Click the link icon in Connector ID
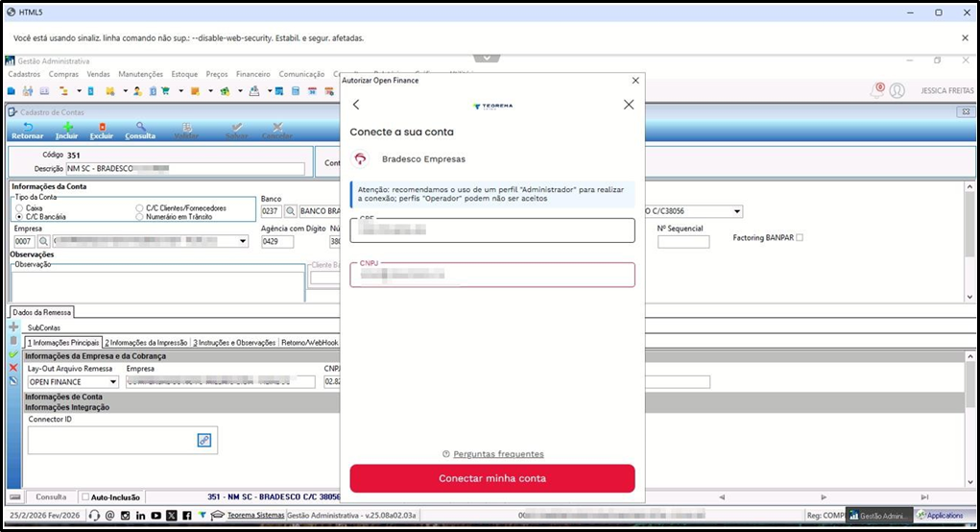The image size is (980, 532). (x=204, y=440)
